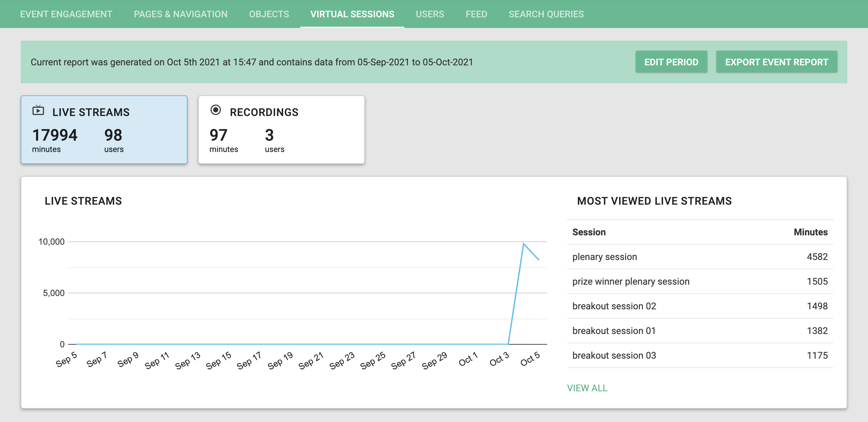Export the event report
Screen dimensions: 868x422
(x=776, y=62)
